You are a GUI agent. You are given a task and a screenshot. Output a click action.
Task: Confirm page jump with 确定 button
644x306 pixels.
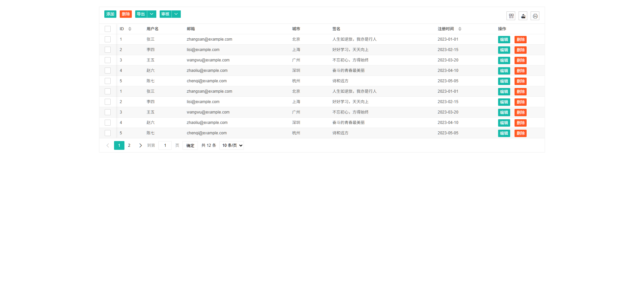point(190,145)
